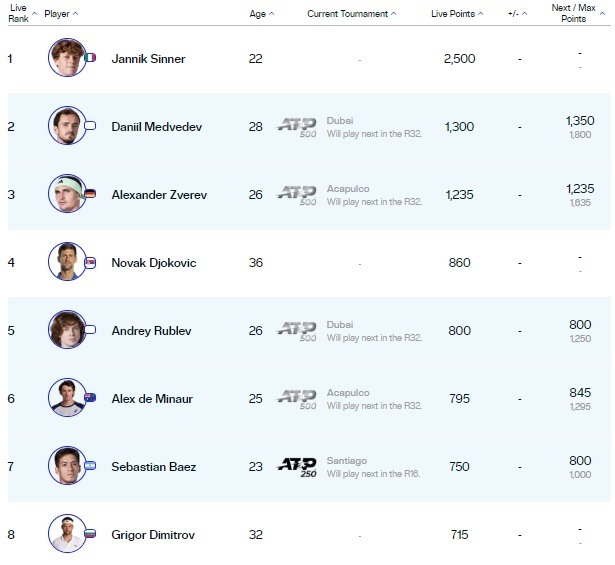Sort by Age column header
The image size is (615, 565).
pos(261,14)
